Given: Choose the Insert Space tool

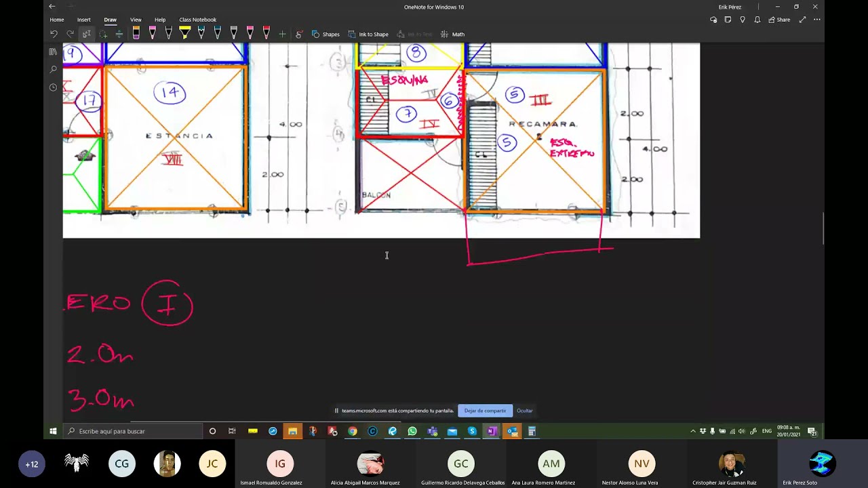Looking at the screenshot, I should click(x=119, y=34).
